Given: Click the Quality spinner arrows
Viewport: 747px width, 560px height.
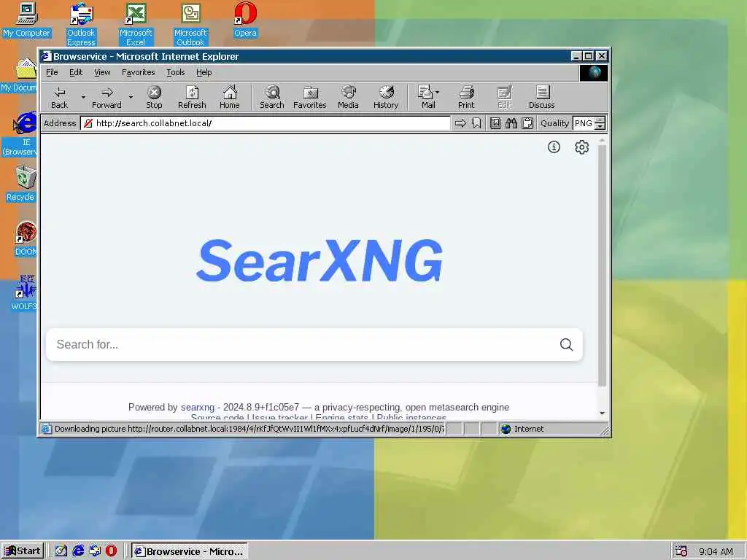Looking at the screenshot, I should (600, 123).
